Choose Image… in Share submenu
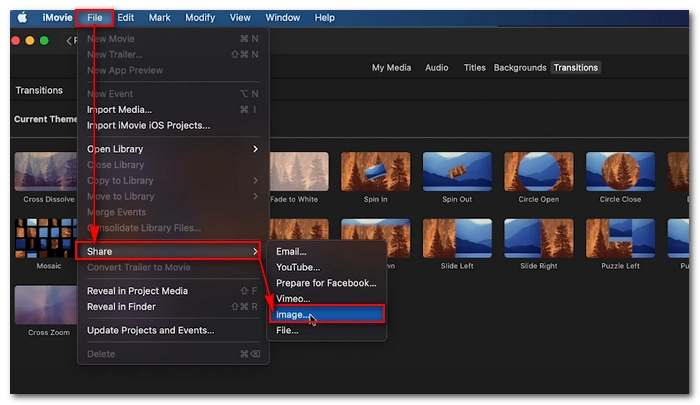 [x=326, y=314]
